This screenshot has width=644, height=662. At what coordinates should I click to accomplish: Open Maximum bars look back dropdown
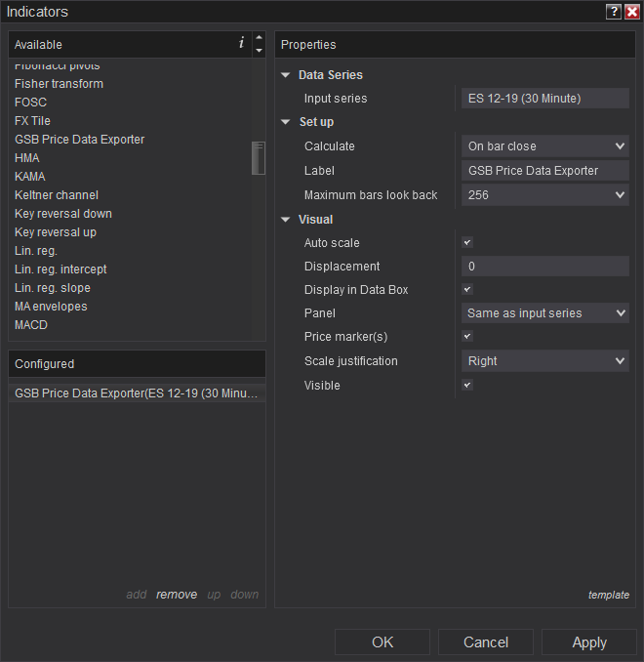pyautogui.click(x=544, y=195)
